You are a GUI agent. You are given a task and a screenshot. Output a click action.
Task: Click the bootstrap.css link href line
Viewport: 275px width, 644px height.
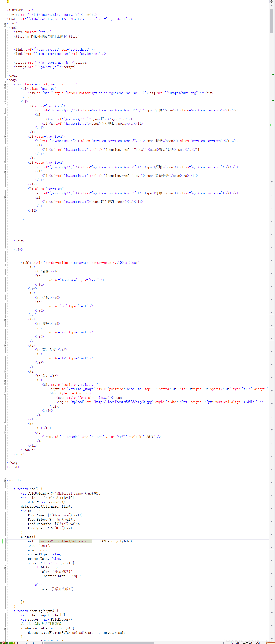click(x=69, y=19)
